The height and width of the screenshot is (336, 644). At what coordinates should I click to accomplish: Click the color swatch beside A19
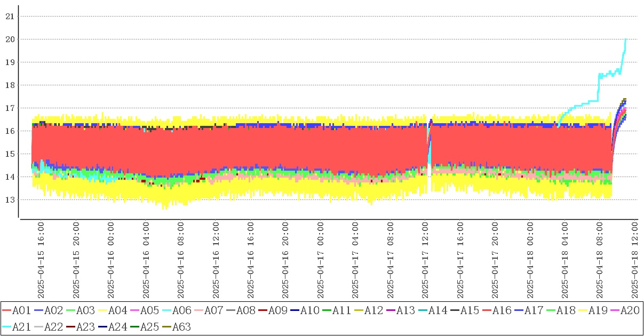[583, 310]
